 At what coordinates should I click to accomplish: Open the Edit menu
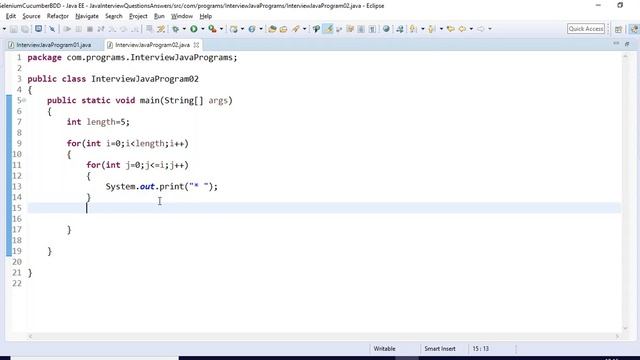tap(11, 16)
